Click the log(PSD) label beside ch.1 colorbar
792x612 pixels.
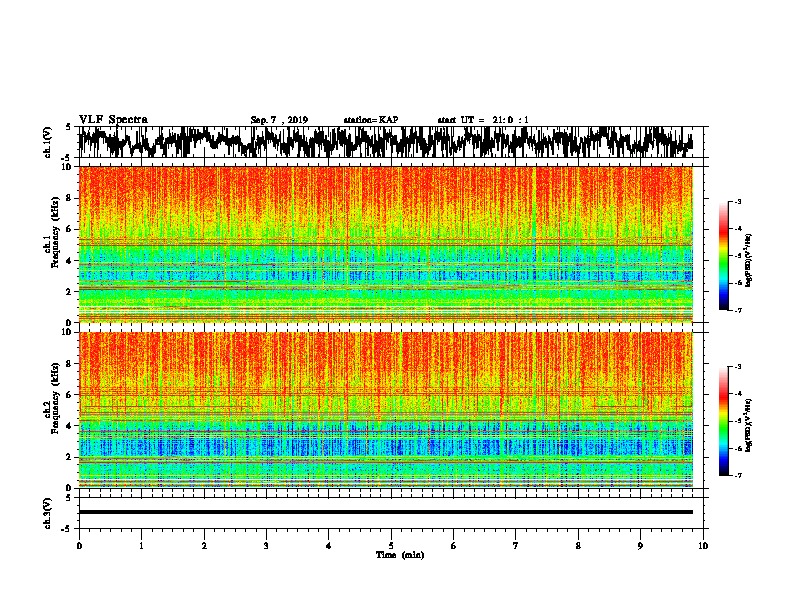[x=749, y=261]
